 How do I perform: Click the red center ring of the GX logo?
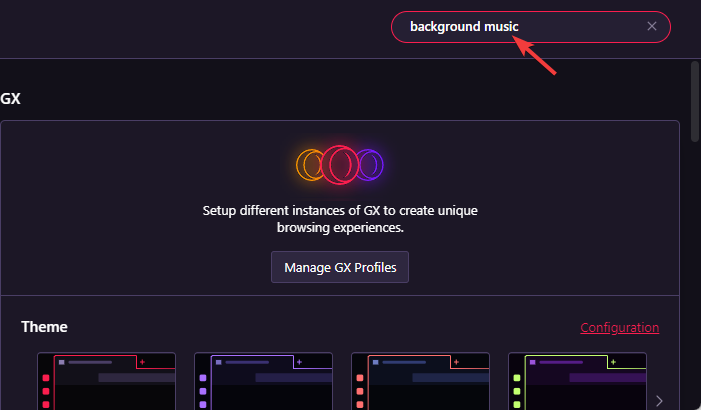pyautogui.click(x=340, y=162)
